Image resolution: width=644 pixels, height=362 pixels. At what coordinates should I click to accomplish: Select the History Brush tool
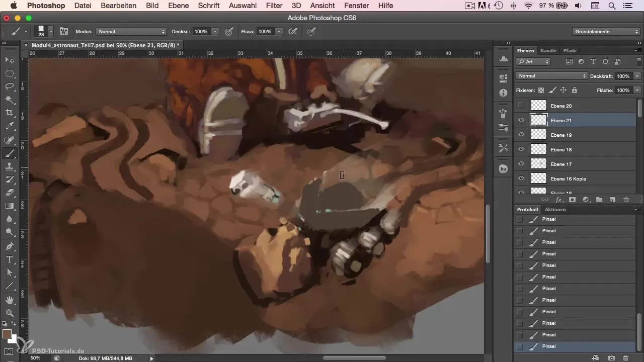[x=9, y=179]
